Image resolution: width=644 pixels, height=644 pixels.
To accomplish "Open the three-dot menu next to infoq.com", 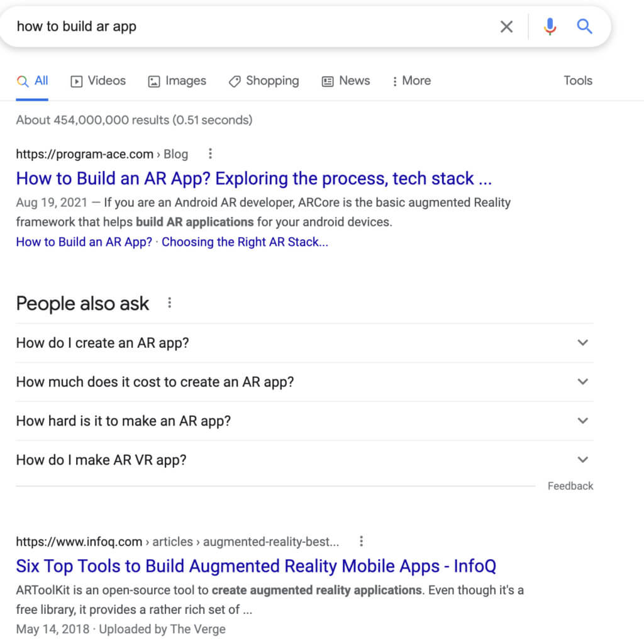I will coord(361,541).
